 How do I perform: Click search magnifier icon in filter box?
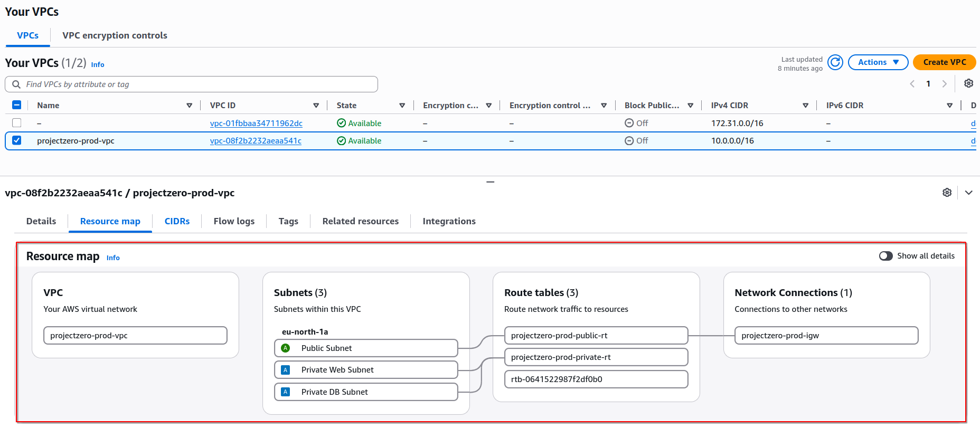click(16, 84)
